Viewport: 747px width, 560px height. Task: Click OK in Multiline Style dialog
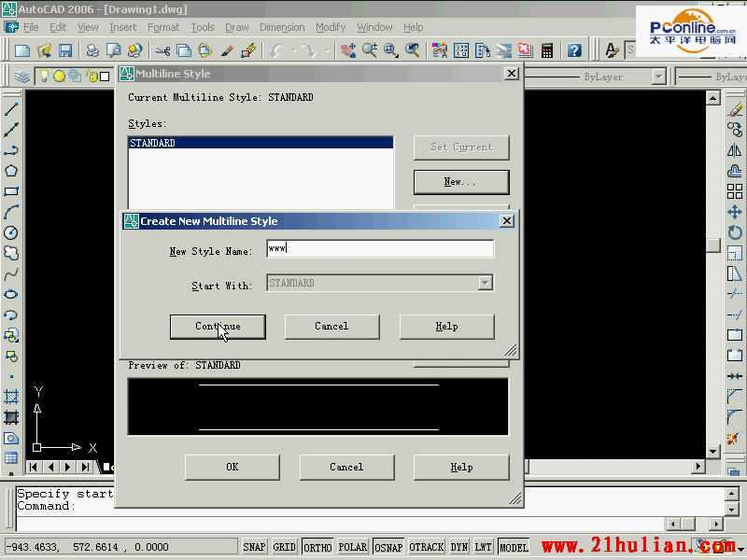click(x=232, y=468)
